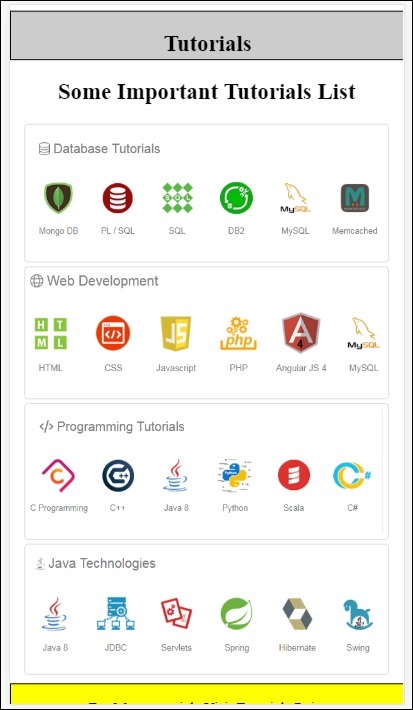Open the Python tutorial icon

[235, 475]
